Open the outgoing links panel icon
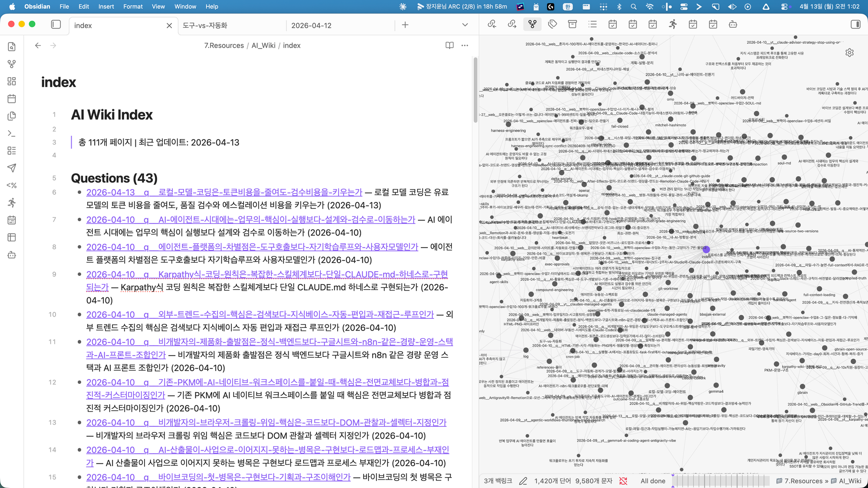Image resolution: width=868 pixels, height=488 pixels. click(x=512, y=24)
